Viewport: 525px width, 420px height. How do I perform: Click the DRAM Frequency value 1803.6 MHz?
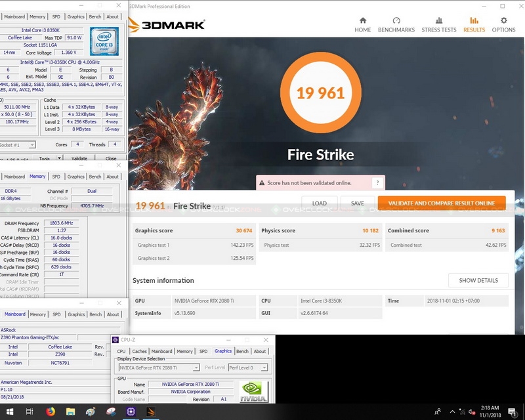coord(61,223)
